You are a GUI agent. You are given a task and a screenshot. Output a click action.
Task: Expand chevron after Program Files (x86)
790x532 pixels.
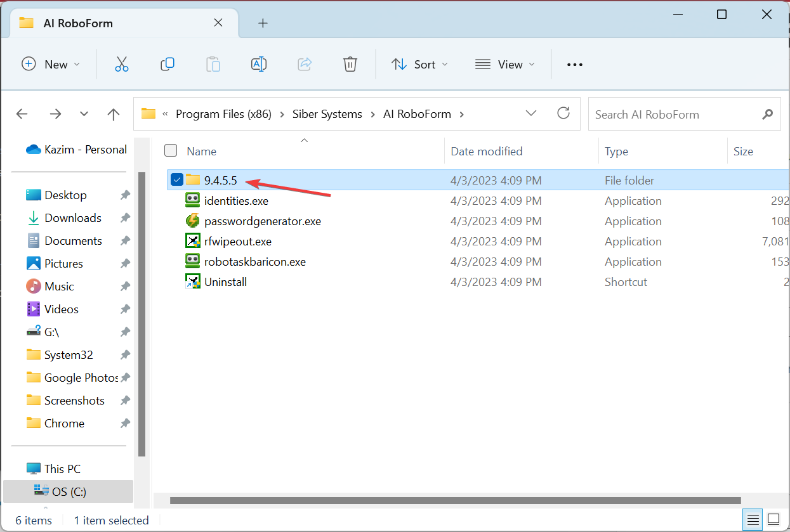click(x=282, y=114)
